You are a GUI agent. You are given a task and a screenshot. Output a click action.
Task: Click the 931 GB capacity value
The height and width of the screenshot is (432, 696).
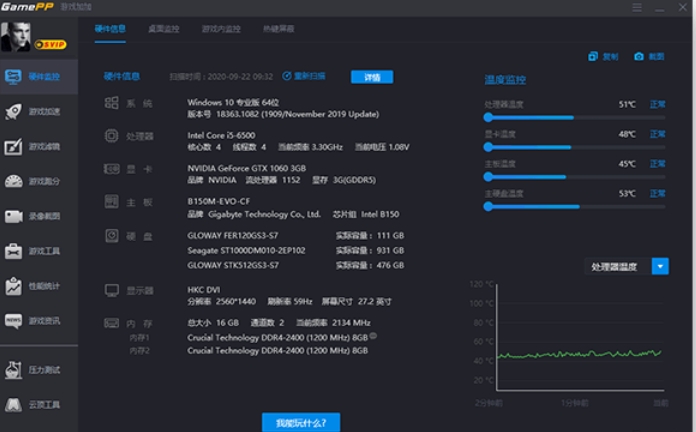pos(390,250)
